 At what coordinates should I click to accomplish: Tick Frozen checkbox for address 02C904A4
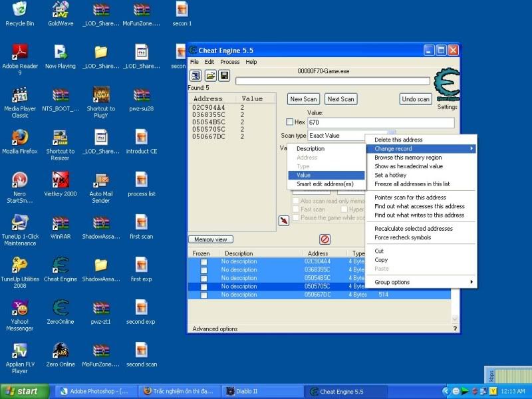203,261
